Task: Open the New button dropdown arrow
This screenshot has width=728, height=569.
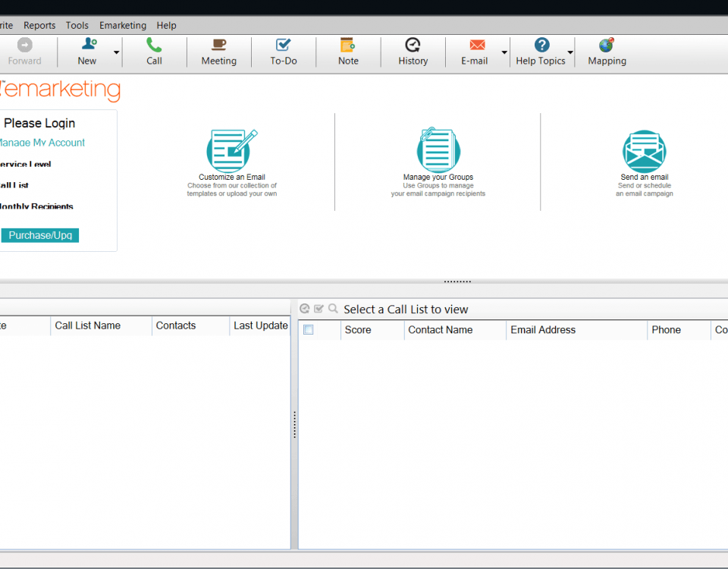Action: pyautogui.click(x=117, y=52)
